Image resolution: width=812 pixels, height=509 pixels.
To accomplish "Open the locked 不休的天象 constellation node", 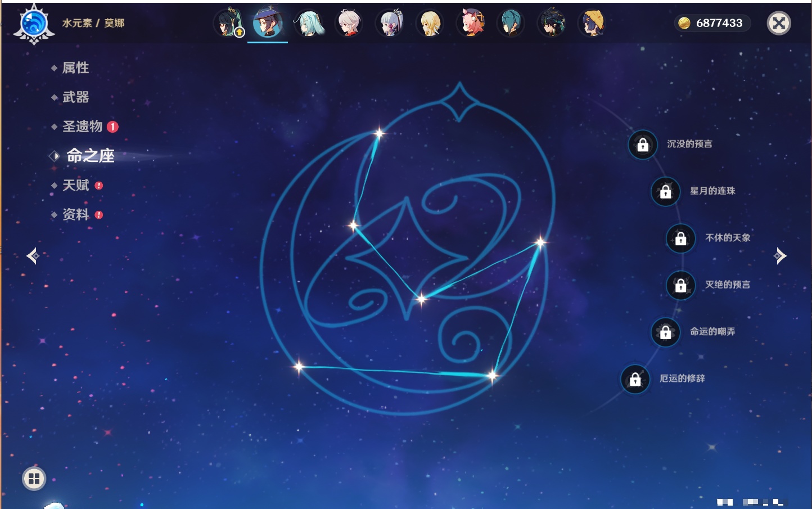I will point(680,238).
